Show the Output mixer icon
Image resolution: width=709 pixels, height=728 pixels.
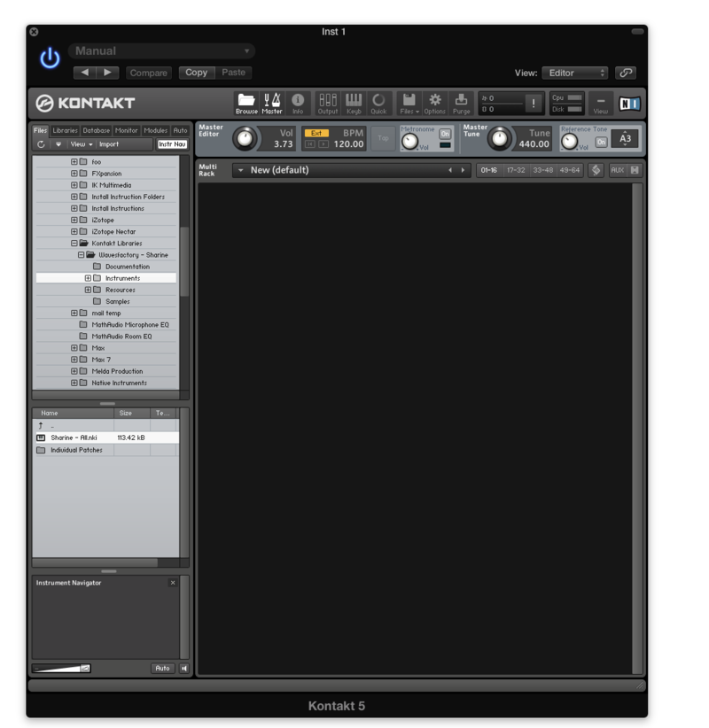pyautogui.click(x=328, y=104)
